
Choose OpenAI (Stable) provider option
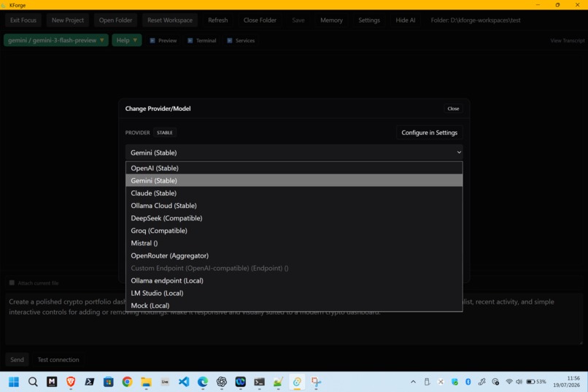(294, 168)
